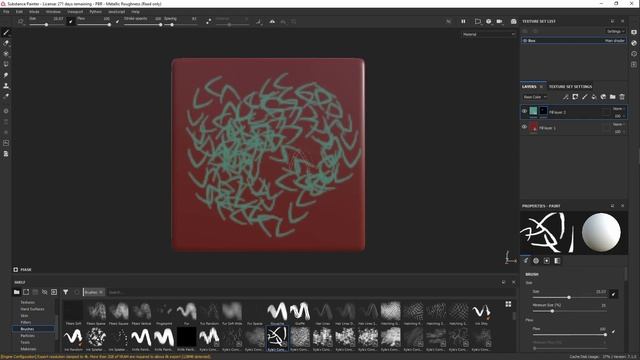Toggle flow pen pressure button in top toolbar
The width and height of the screenshot is (640, 360).
point(118,21)
